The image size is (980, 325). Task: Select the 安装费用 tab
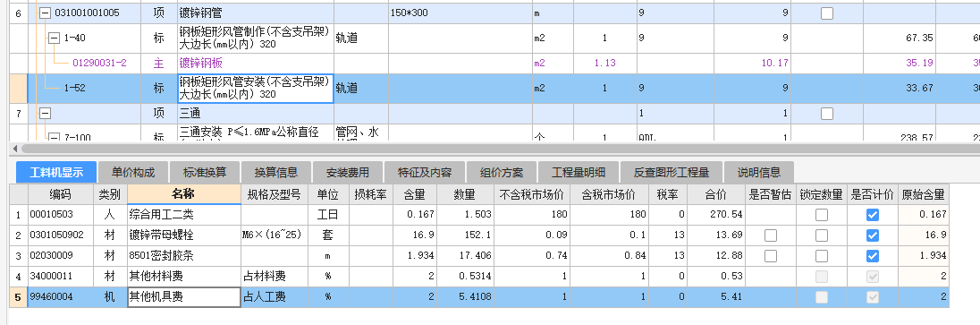tap(347, 172)
